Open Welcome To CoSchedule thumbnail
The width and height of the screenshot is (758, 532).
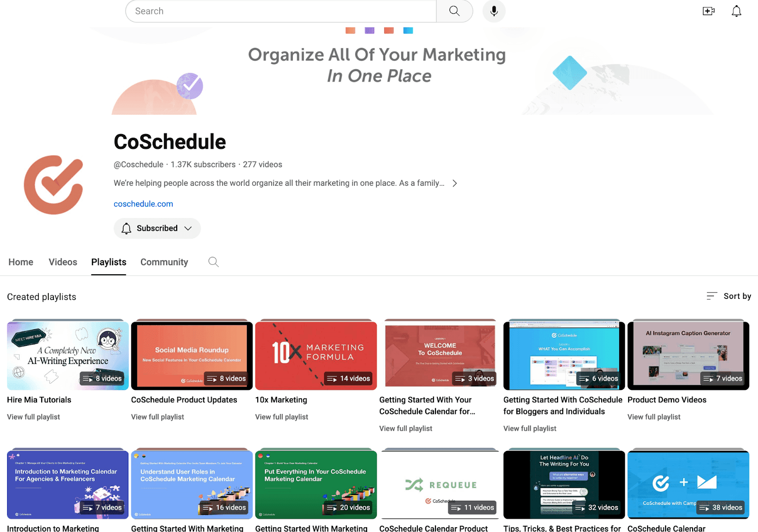click(440, 356)
